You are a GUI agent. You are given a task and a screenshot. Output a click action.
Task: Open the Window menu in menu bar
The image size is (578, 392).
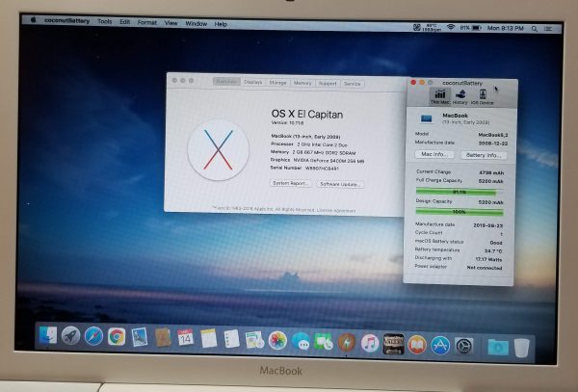click(x=196, y=23)
